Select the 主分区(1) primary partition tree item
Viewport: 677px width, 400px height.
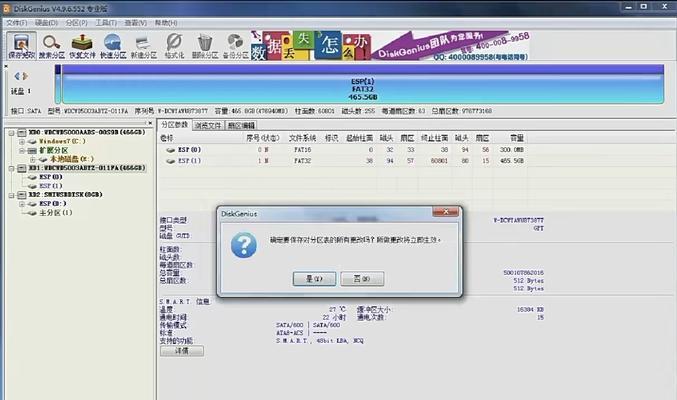(x=56, y=213)
